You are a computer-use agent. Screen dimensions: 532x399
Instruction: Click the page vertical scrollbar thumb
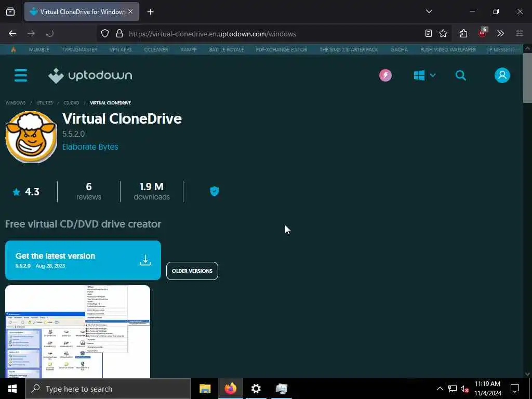point(527,77)
